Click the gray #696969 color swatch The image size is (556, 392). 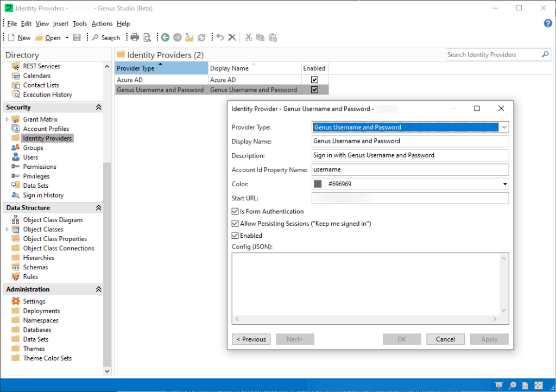point(318,184)
